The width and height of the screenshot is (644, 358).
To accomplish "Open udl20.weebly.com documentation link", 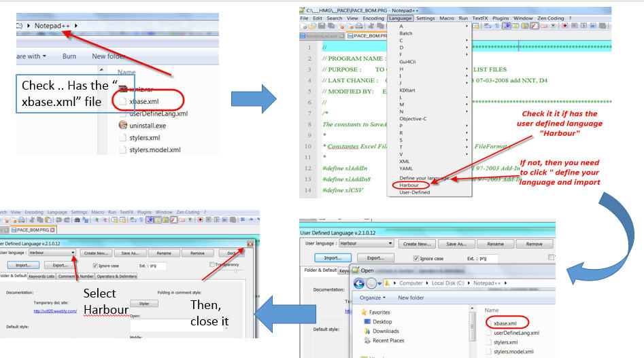I will [55, 311].
